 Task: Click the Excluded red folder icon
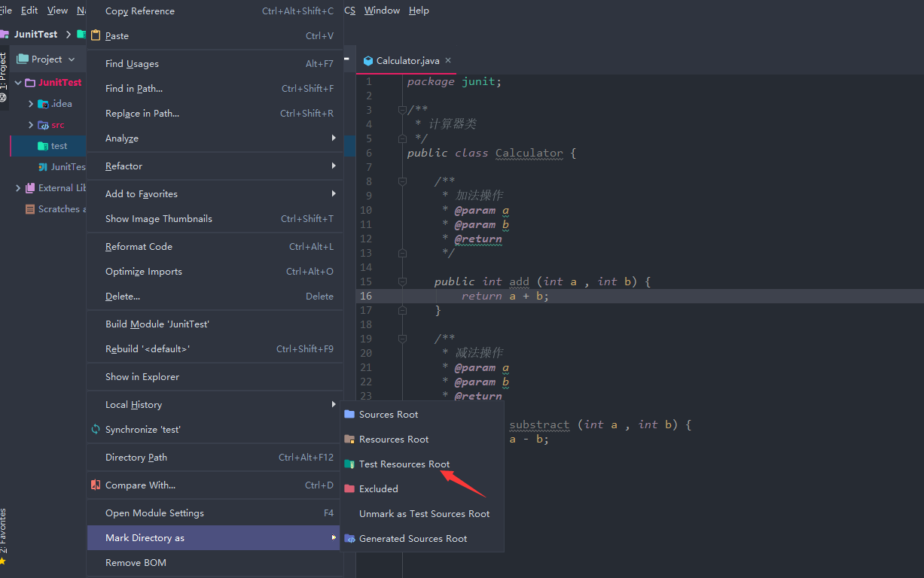349,488
